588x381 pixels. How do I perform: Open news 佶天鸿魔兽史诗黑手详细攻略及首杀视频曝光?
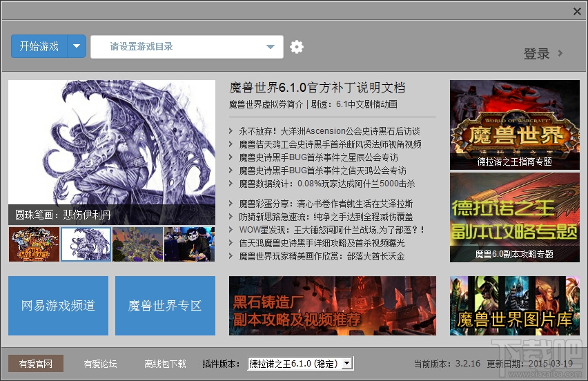click(x=322, y=243)
